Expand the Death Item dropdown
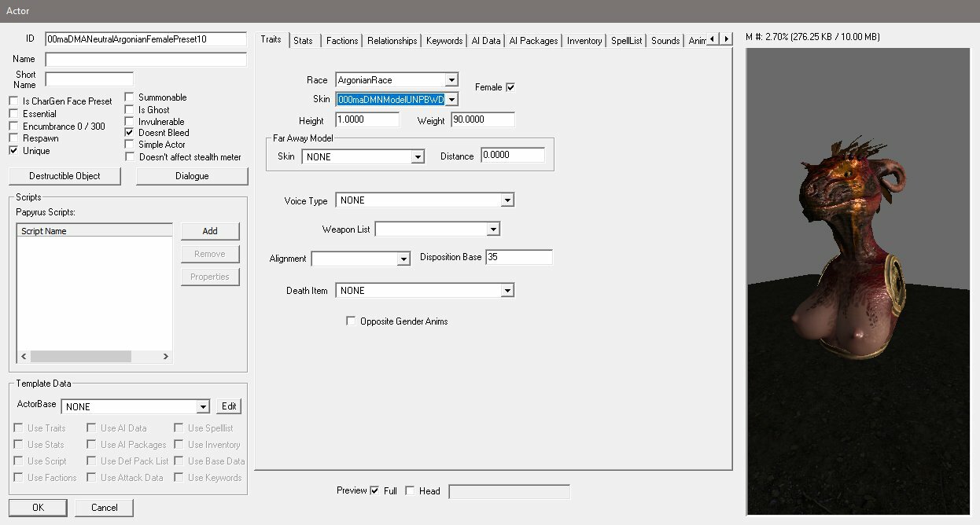Viewport: 980px width, 525px height. 507,291
